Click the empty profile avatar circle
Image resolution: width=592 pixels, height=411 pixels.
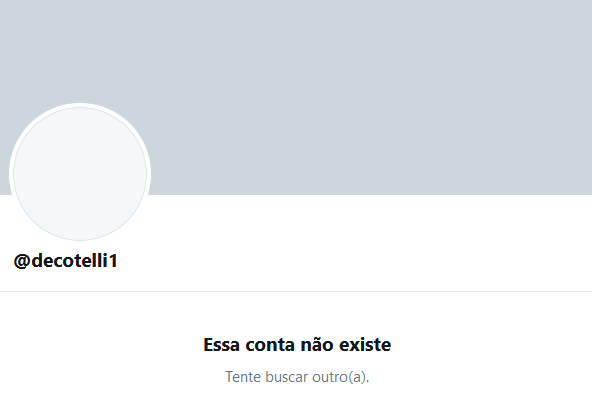click(80, 174)
